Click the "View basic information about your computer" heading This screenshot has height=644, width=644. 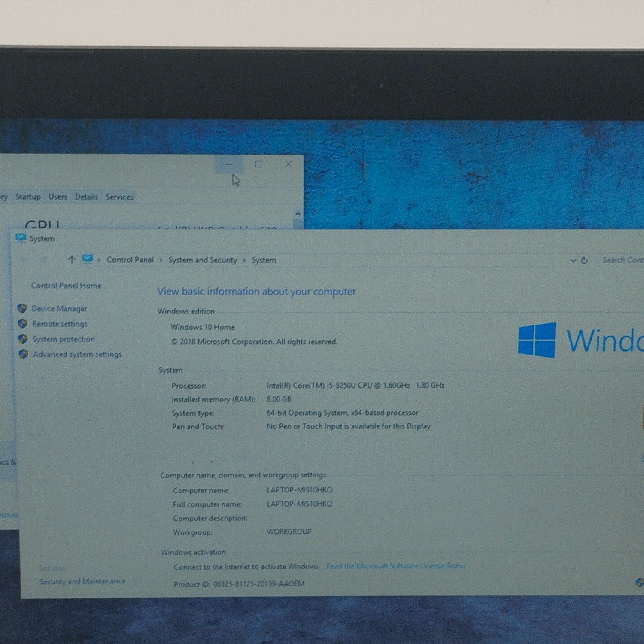coord(257,292)
